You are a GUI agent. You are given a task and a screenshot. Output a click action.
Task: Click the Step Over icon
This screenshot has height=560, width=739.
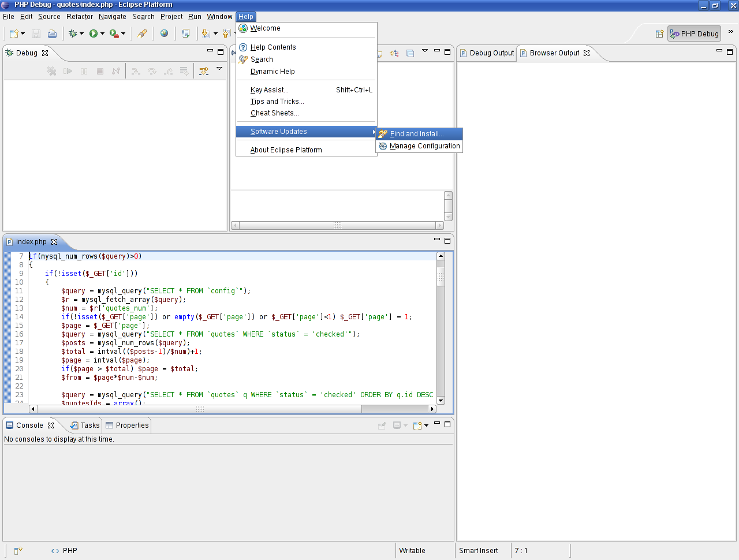point(152,71)
